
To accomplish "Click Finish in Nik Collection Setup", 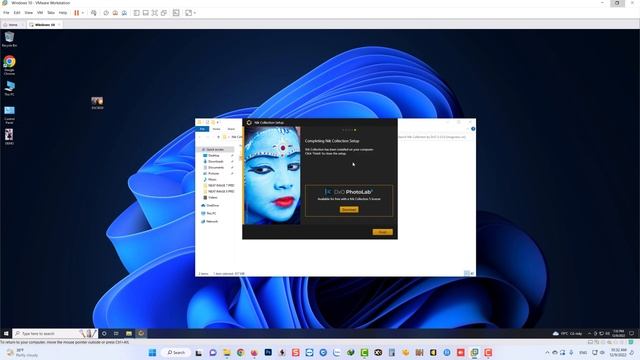I will point(382,232).
